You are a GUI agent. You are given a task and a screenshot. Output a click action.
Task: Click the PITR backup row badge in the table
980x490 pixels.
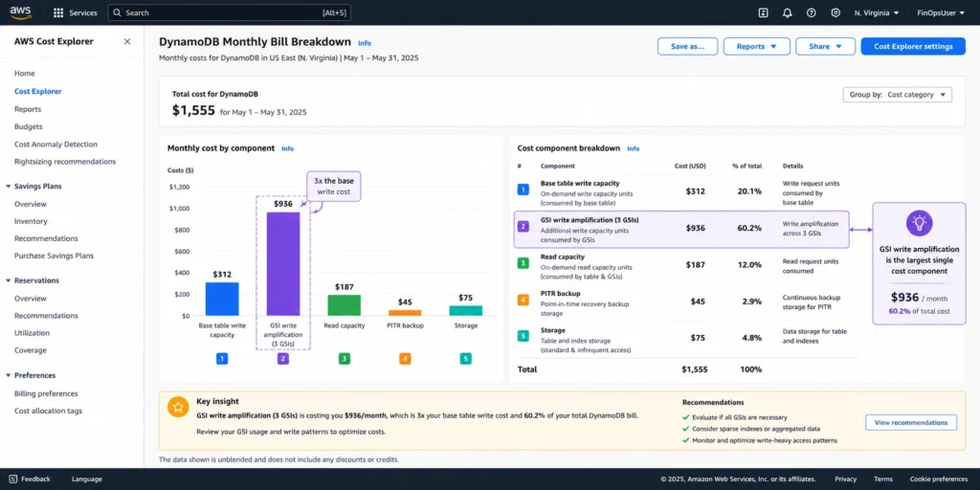coord(523,300)
